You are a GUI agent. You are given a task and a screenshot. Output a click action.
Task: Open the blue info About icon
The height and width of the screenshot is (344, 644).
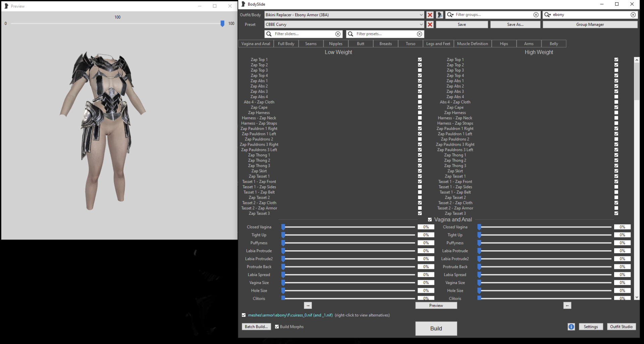pos(571,327)
